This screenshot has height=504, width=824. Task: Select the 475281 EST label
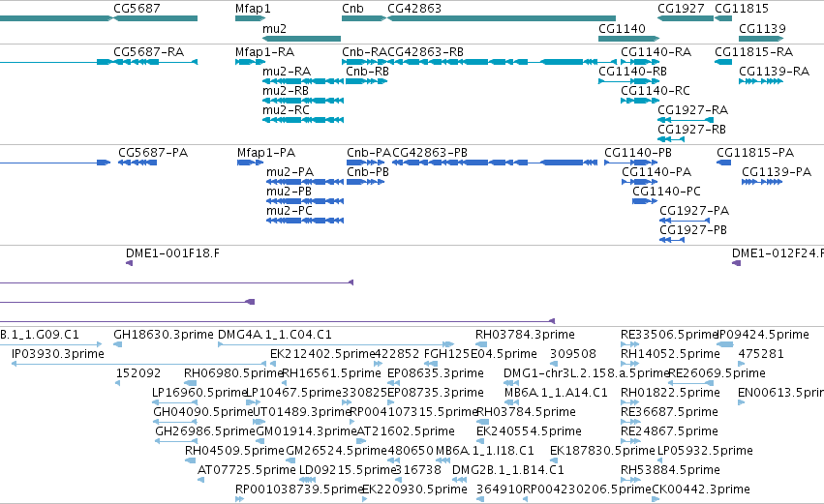761,354
